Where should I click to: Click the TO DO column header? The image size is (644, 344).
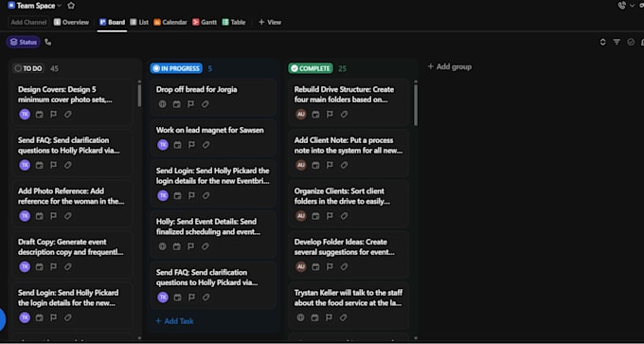click(27, 68)
